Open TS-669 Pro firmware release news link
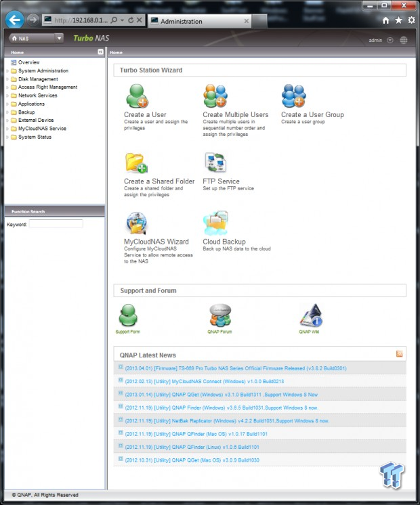This screenshot has width=420, height=505. pyautogui.click(x=236, y=368)
